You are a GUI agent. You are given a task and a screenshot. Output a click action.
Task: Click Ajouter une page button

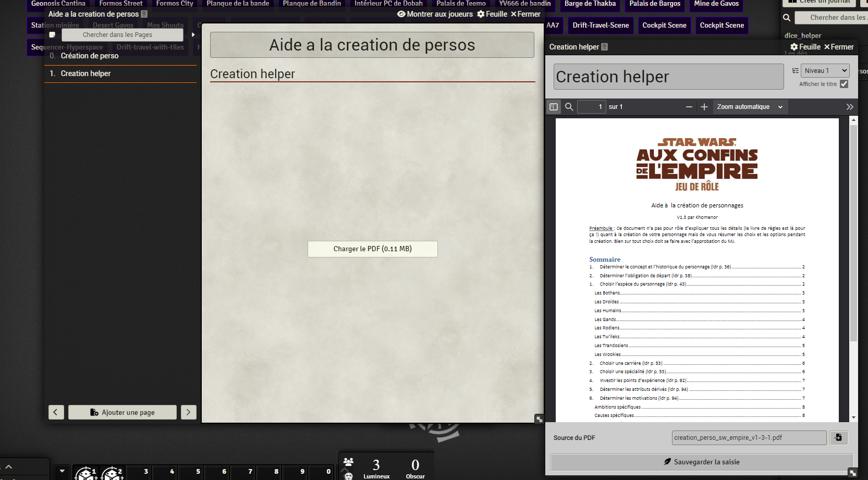tap(123, 412)
